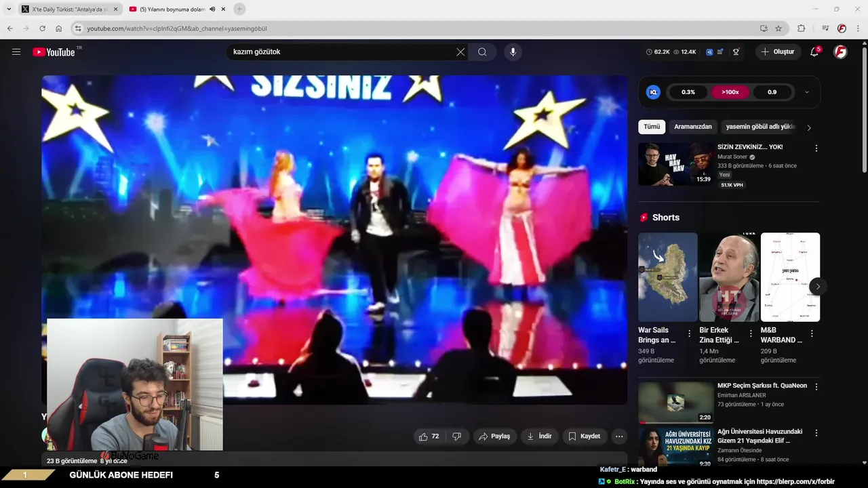Click the vidIQ logo in the header toolbar

pyautogui.click(x=709, y=52)
